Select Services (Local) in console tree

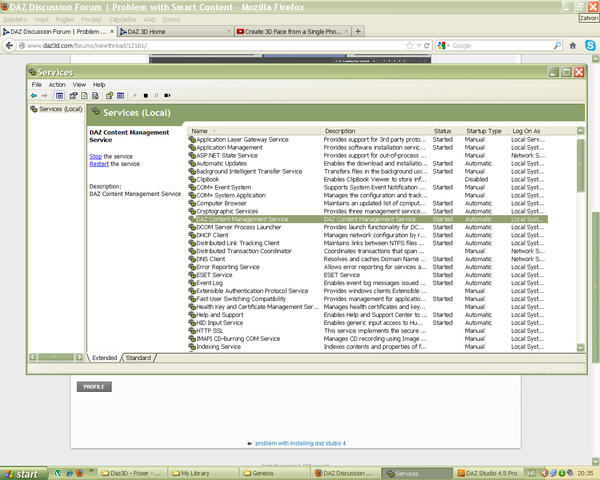[57, 109]
